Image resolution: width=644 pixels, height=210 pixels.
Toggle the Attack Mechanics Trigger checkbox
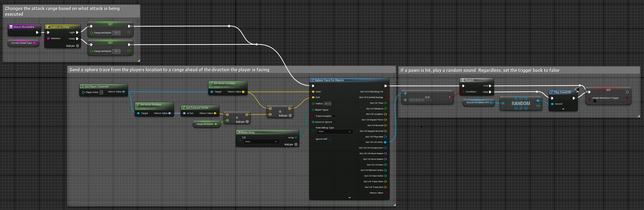tap(595, 101)
